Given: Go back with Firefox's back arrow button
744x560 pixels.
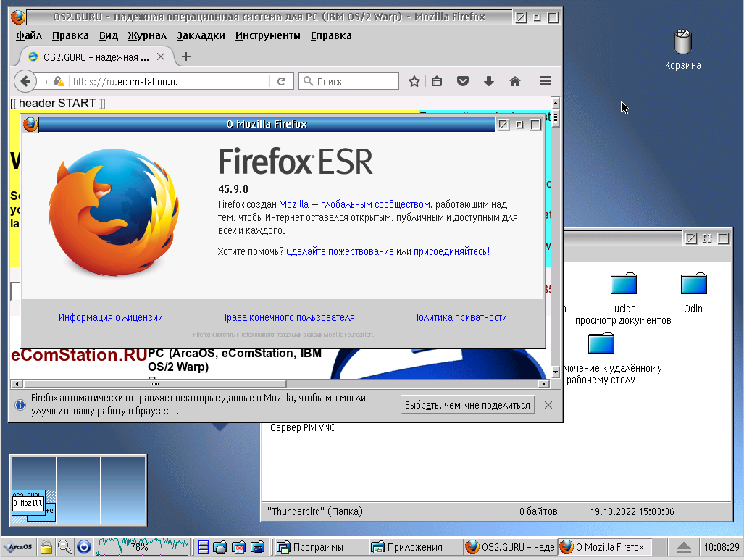Looking at the screenshot, I should (x=25, y=81).
